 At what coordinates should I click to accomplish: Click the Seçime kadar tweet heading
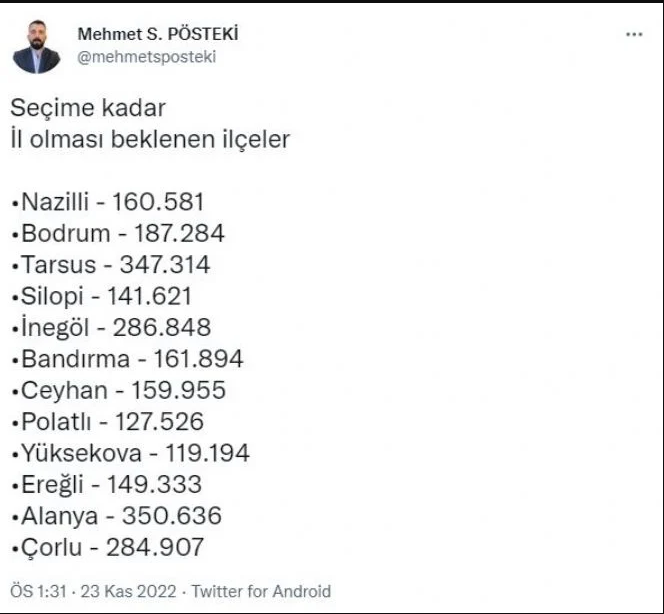tap(88, 108)
